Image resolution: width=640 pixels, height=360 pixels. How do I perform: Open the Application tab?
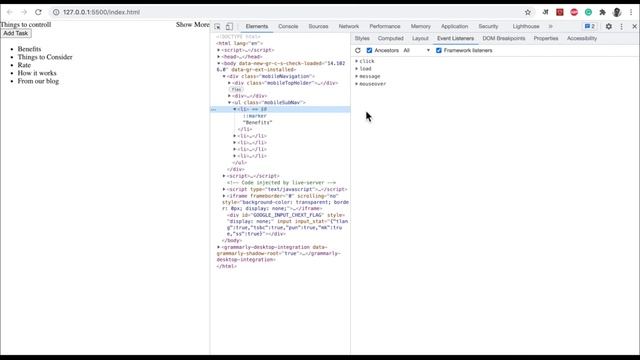[454, 27]
